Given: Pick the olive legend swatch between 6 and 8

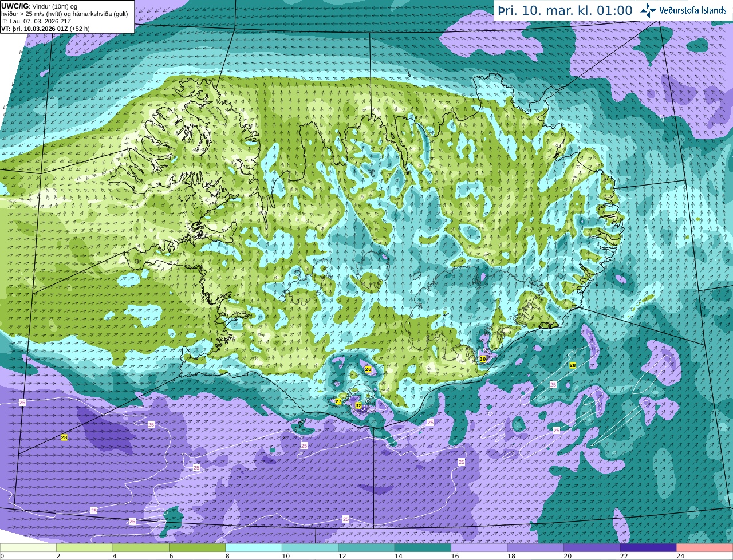Looking at the screenshot, I should pyautogui.click(x=198, y=548).
